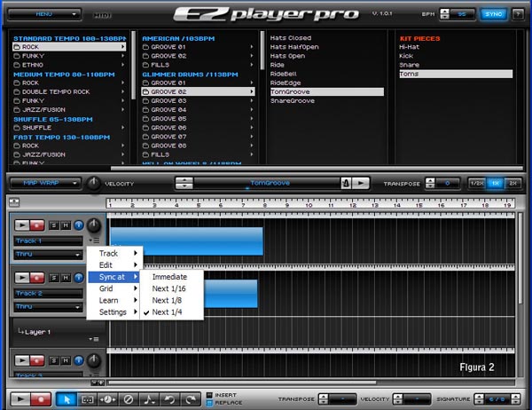Open the MAP WRAP dropdown
This screenshot has height=410, width=532.
coord(45,183)
